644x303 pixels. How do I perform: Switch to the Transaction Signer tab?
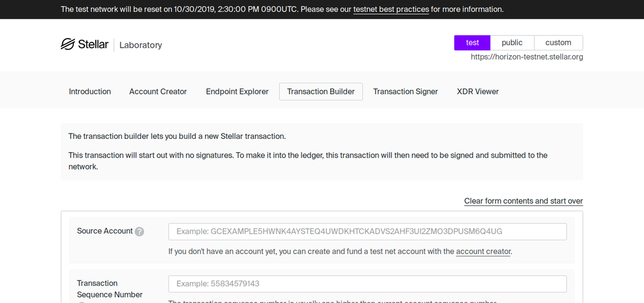click(x=406, y=92)
